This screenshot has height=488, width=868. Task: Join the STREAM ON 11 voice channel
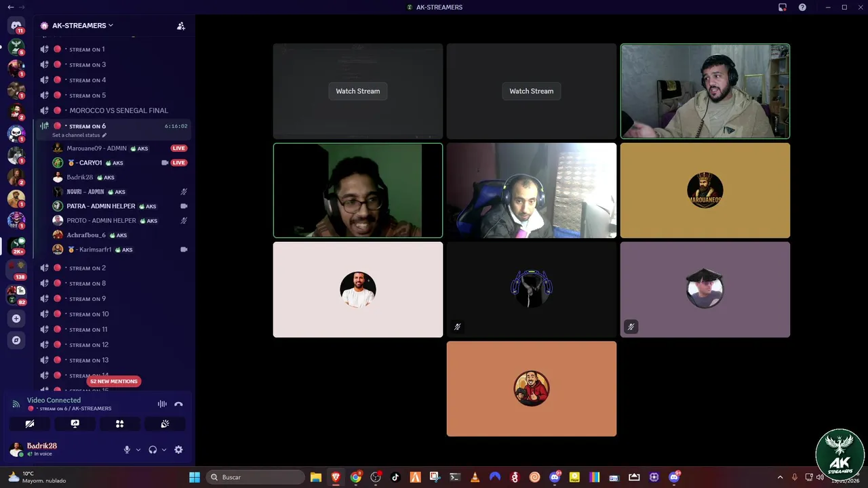[113, 329]
